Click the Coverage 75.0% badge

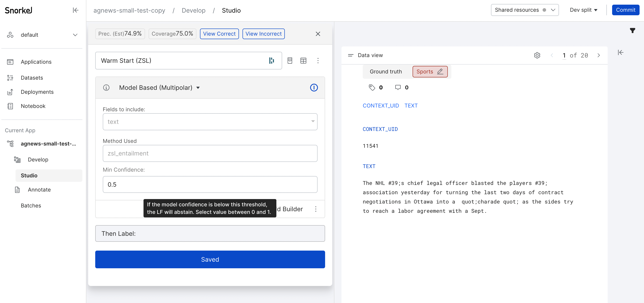(172, 34)
